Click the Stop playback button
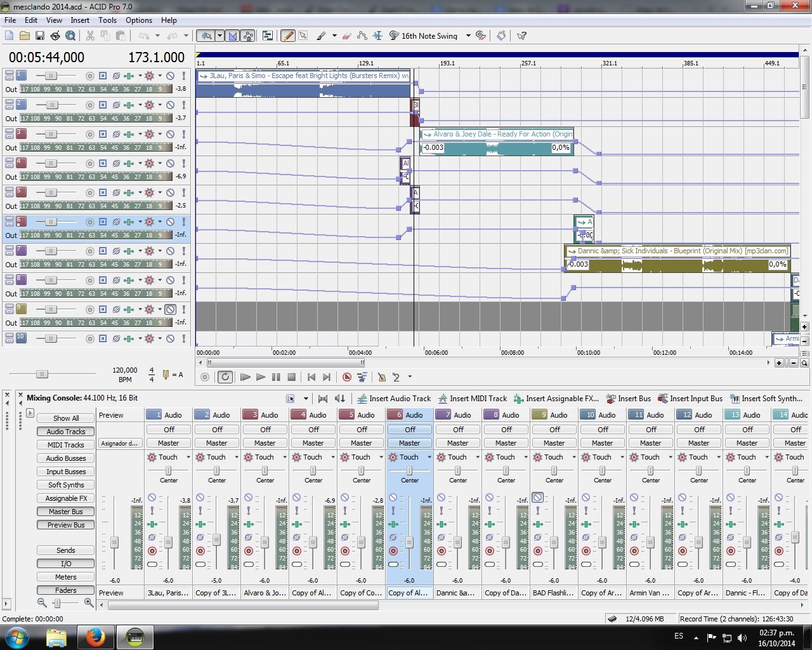 [291, 377]
